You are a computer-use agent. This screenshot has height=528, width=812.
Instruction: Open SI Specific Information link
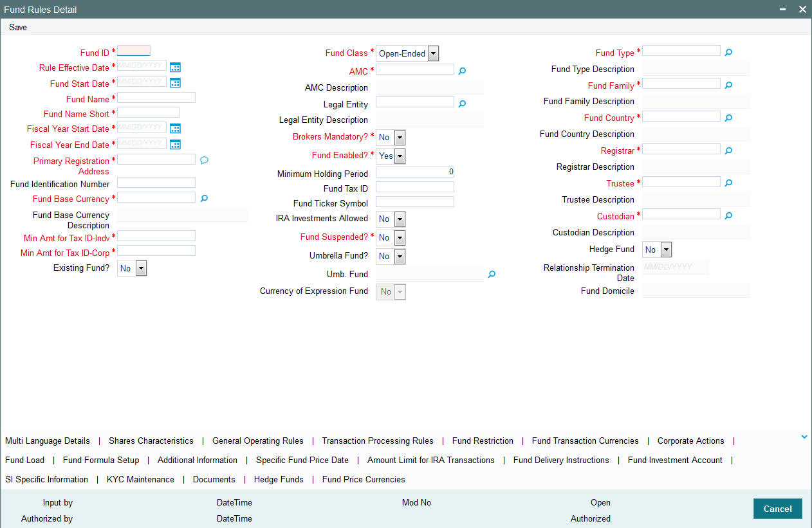click(46, 480)
